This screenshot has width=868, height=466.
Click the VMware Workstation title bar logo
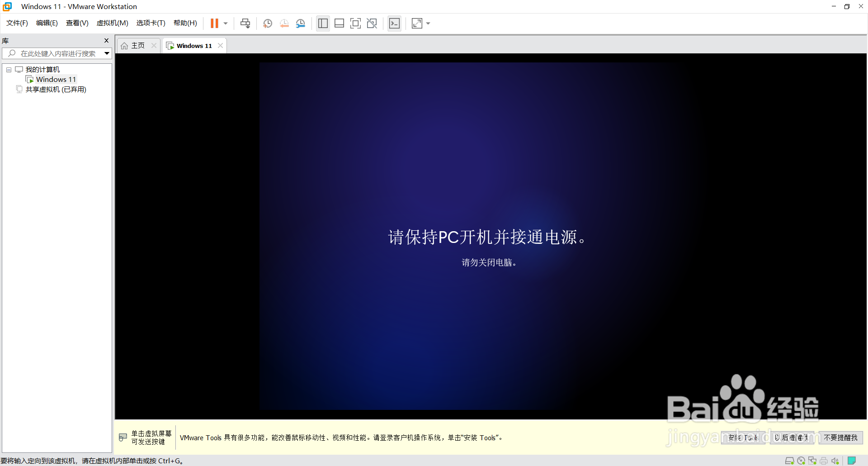tap(7, 6)
